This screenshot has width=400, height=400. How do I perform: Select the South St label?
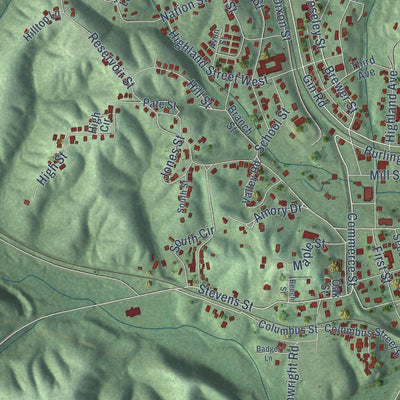click(x=183, y=197)
